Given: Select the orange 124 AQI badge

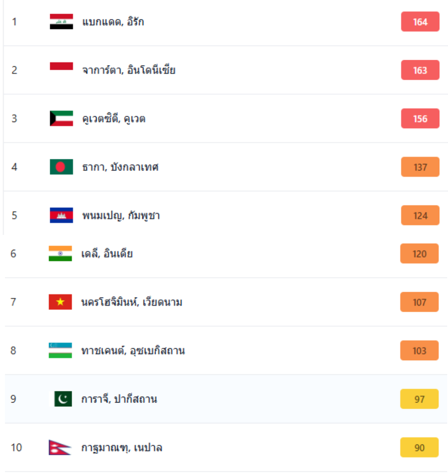Looking at the screenshot, I should pyautogui.click(x=420, y=216).
